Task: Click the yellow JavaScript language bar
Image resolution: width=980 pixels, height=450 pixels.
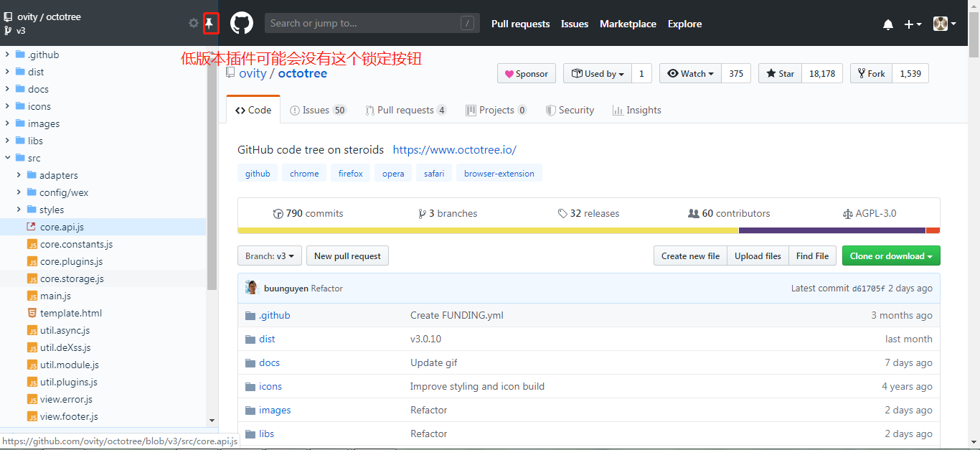Action: (x=488, y=230)
